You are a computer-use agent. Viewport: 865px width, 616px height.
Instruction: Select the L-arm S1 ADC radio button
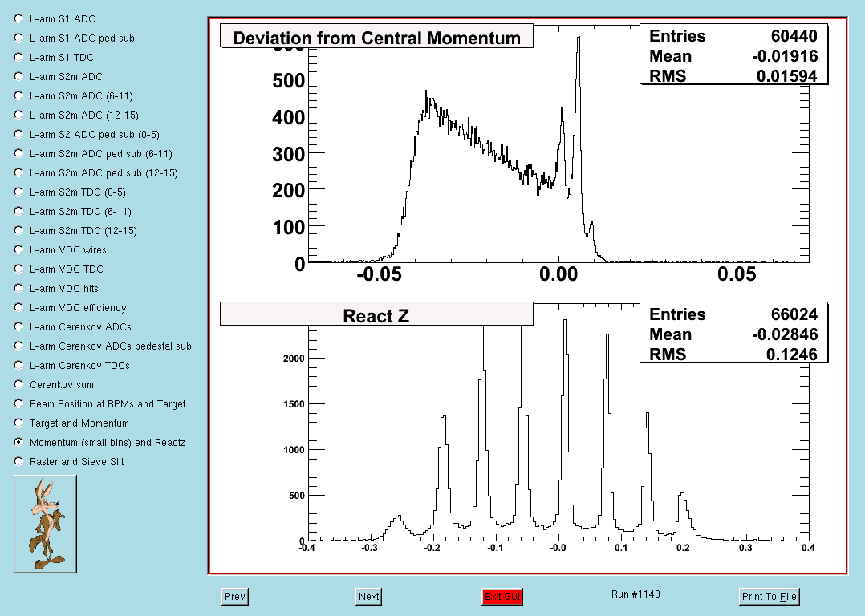tap(18, 18)
